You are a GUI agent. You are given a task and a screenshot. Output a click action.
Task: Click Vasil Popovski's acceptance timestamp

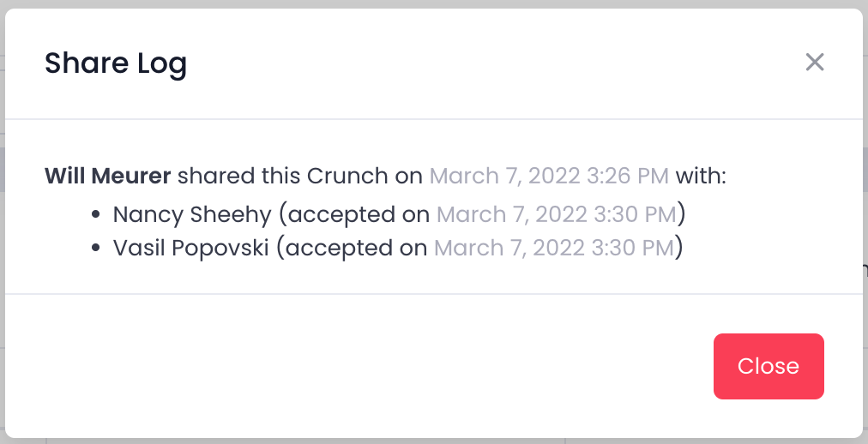coord(554,249)
